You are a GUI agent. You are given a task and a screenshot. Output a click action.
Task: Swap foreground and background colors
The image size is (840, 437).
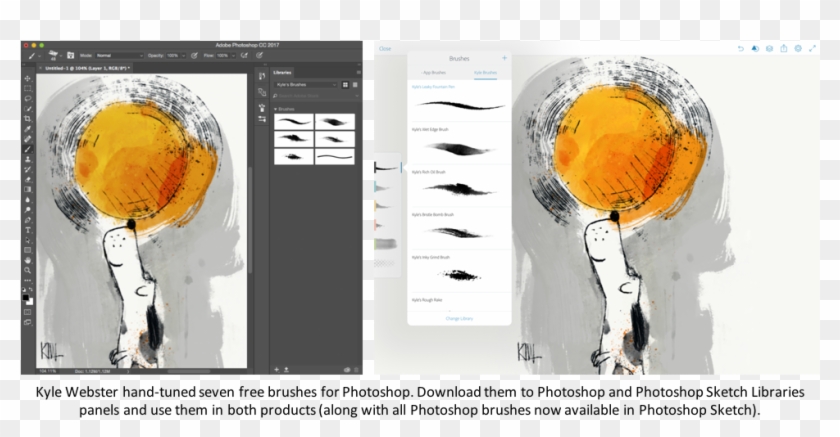coord(31,289)
